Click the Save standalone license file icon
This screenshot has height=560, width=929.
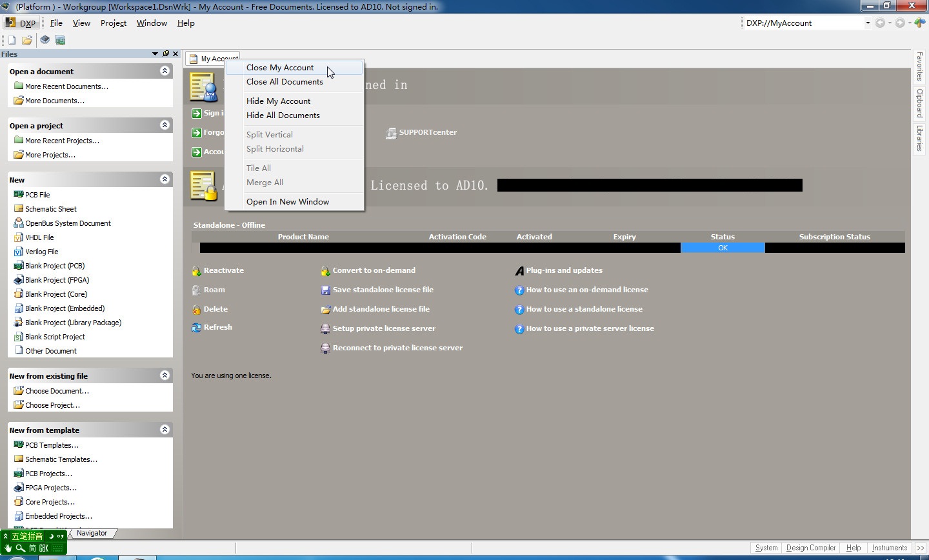coord(326,290)
